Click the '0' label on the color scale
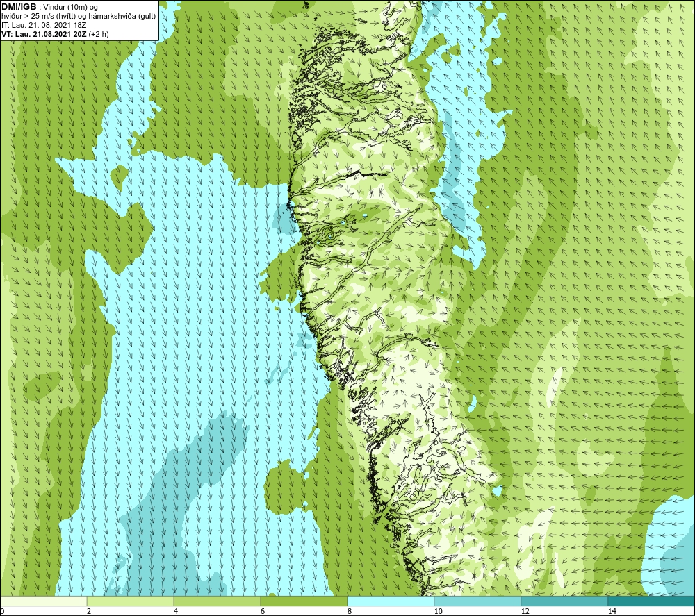This screenshot has width=695, height=616. [2, 611]
